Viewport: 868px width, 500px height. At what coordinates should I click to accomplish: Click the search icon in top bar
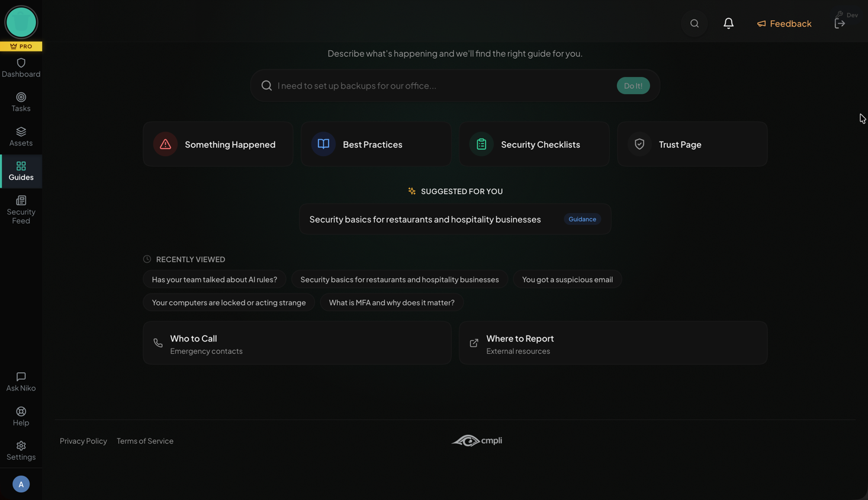(694, 24)
